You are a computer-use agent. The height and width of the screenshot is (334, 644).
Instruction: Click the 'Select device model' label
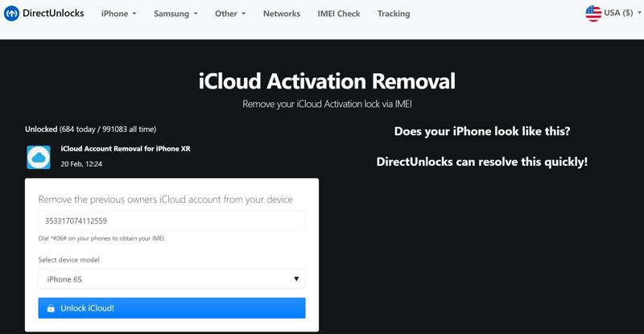point(68,260)
